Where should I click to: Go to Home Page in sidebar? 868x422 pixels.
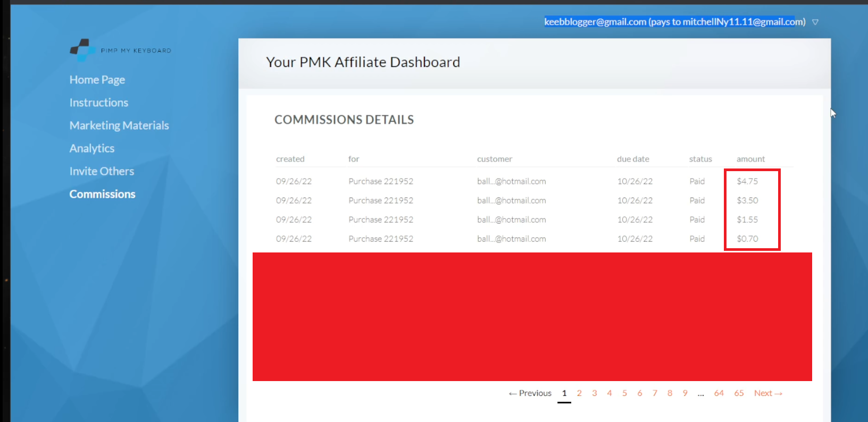[x=97, y=80]
